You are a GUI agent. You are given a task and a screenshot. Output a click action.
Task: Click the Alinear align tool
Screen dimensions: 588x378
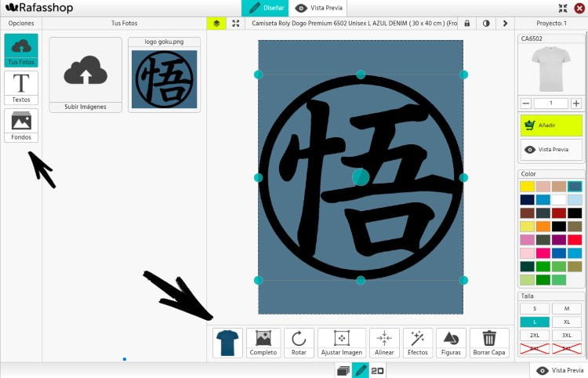pos(384,343)
